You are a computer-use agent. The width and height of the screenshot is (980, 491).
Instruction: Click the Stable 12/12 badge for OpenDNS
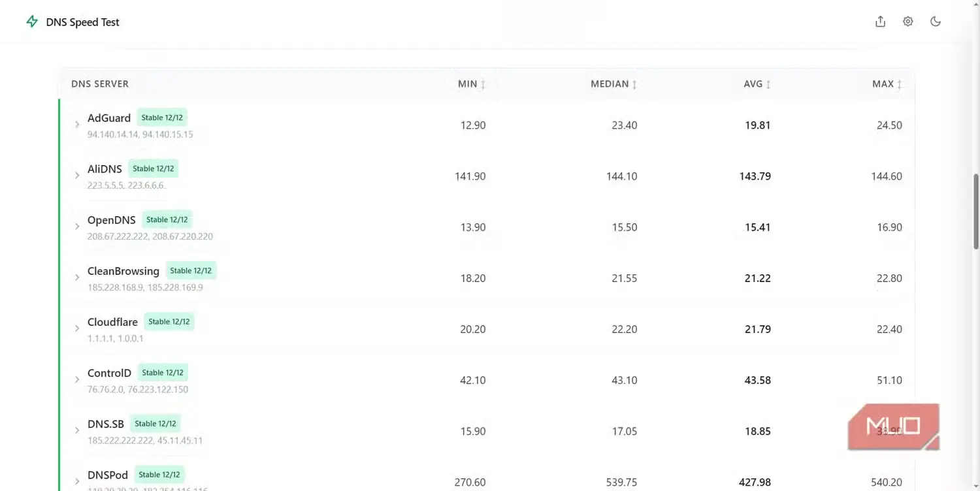coord(167,219)
